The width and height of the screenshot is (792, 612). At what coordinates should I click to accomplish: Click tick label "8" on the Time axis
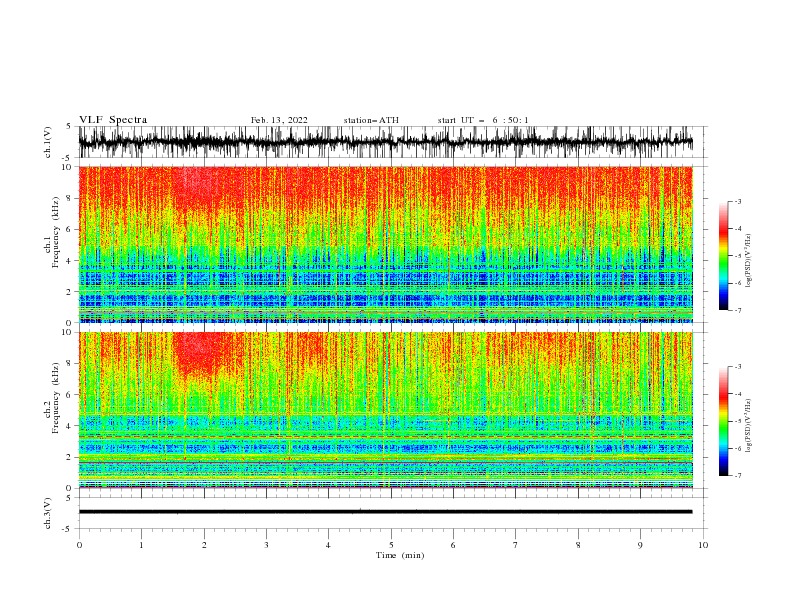(578, 545)
